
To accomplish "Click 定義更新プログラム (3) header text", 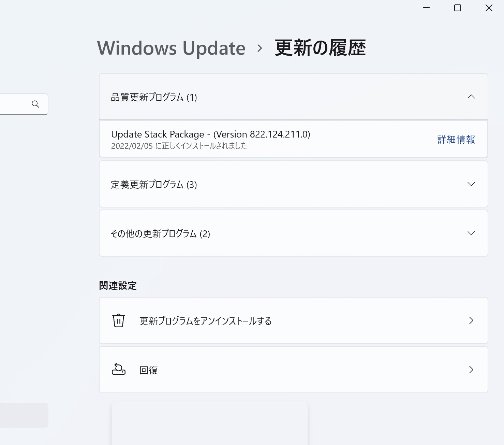I will [154, 185].
